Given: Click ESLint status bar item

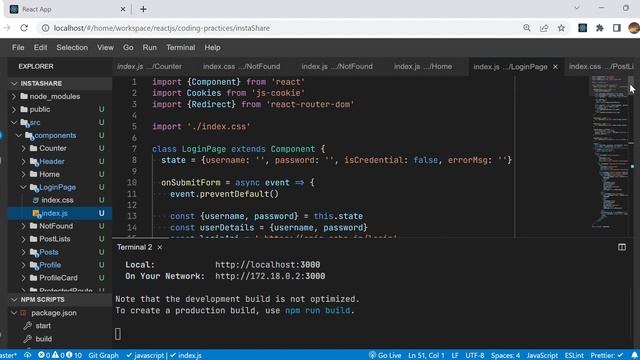Looking at the screenshot, I should point(574,355).
